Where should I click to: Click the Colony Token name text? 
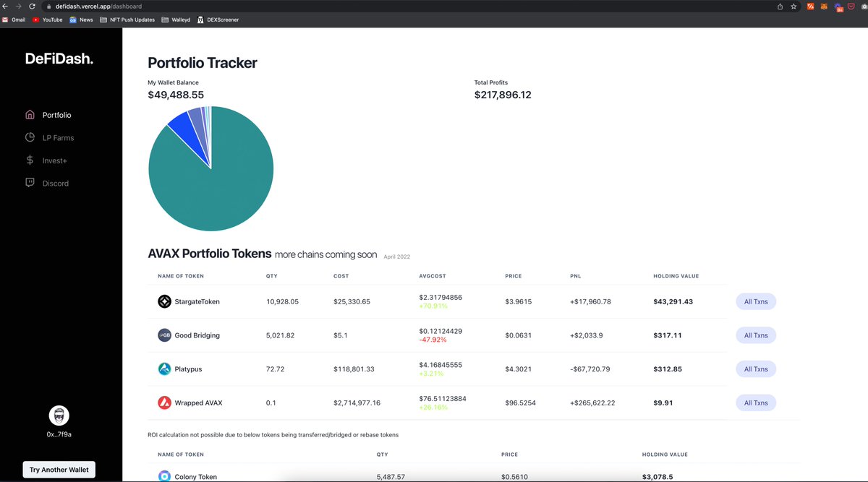195,477
